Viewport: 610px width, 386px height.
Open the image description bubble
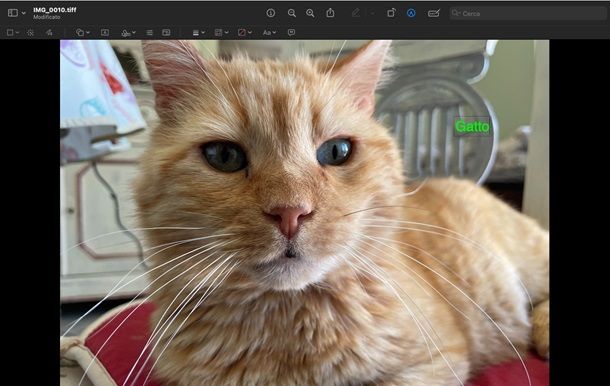tap(291, 32)
